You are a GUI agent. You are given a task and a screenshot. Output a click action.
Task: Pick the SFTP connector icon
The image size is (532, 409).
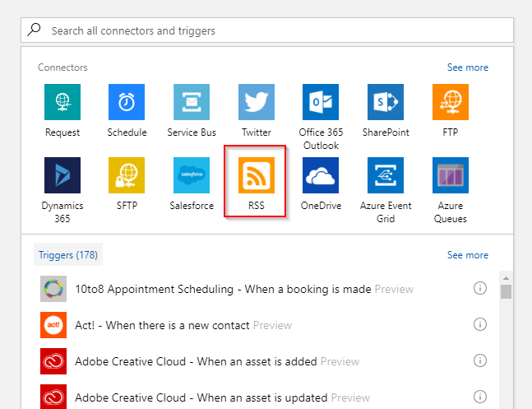(x=127, y=175)
